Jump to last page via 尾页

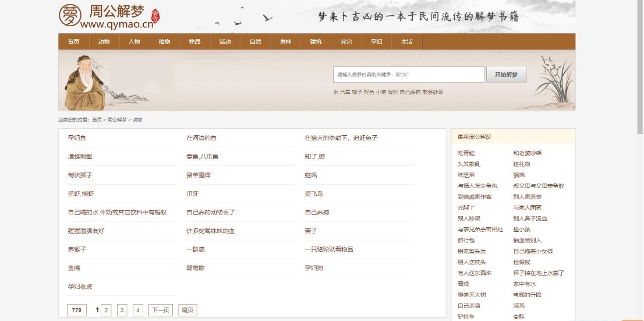click(x=187, y=311)
